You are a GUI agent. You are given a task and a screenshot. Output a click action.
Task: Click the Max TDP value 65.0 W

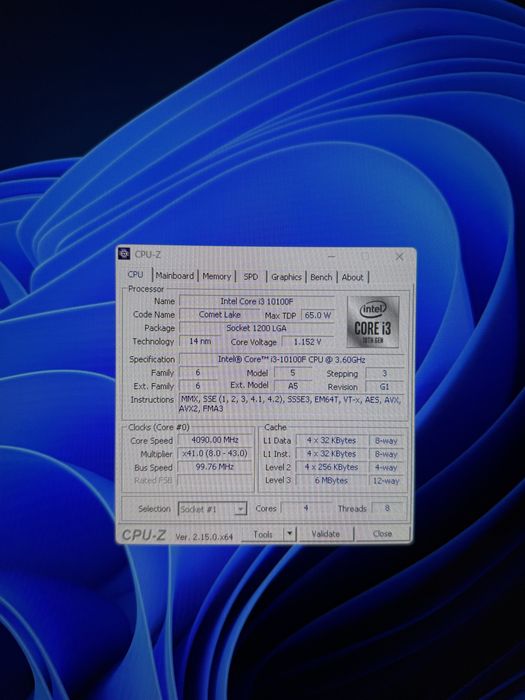coord(317,315)
